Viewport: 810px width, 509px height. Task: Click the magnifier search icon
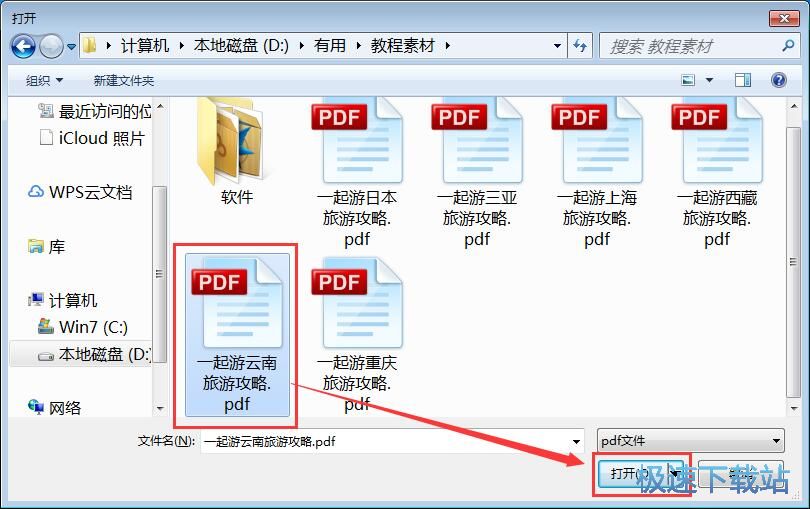coord(788,45)
